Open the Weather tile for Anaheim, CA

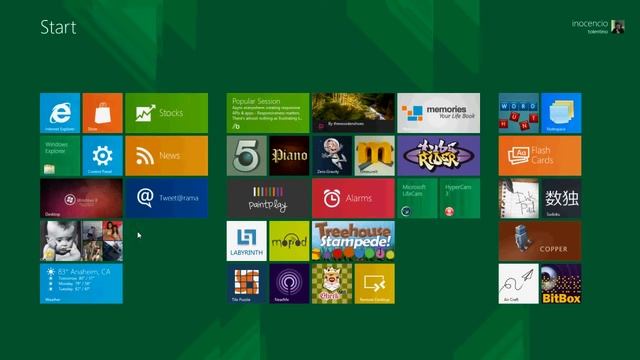81,284
